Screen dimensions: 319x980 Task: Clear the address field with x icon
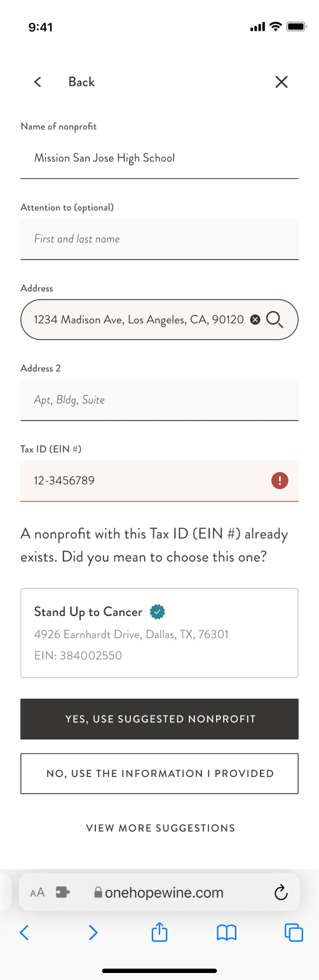pyautogui.click(x=255, y=319)
